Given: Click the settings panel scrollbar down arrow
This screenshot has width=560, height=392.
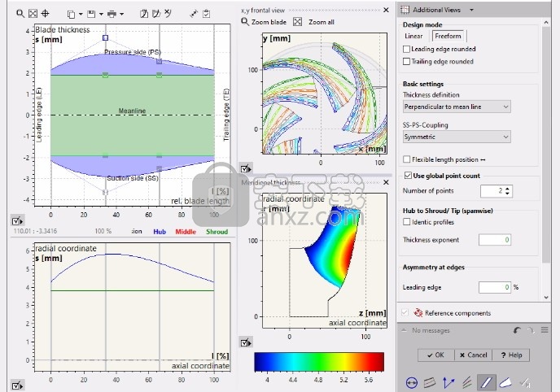Looking at the screenshot, I should tap(546, 297).
